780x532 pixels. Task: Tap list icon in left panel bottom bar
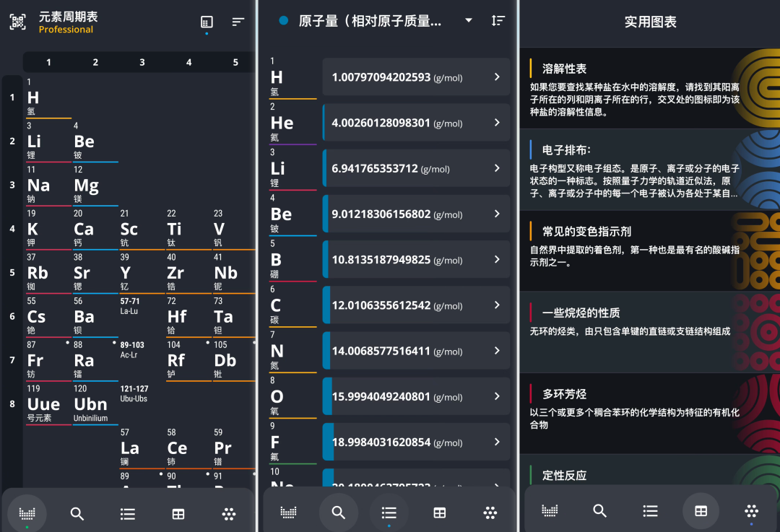pos(127,514)
